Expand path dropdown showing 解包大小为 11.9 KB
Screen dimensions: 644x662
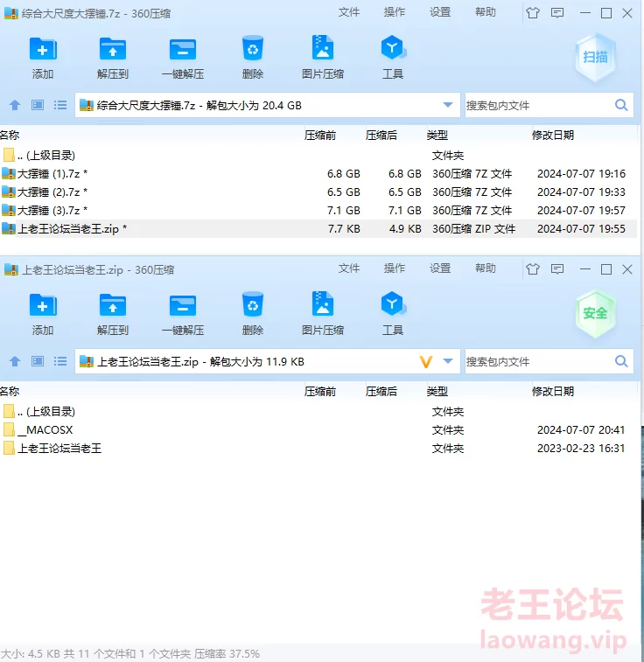pos(449,361)
